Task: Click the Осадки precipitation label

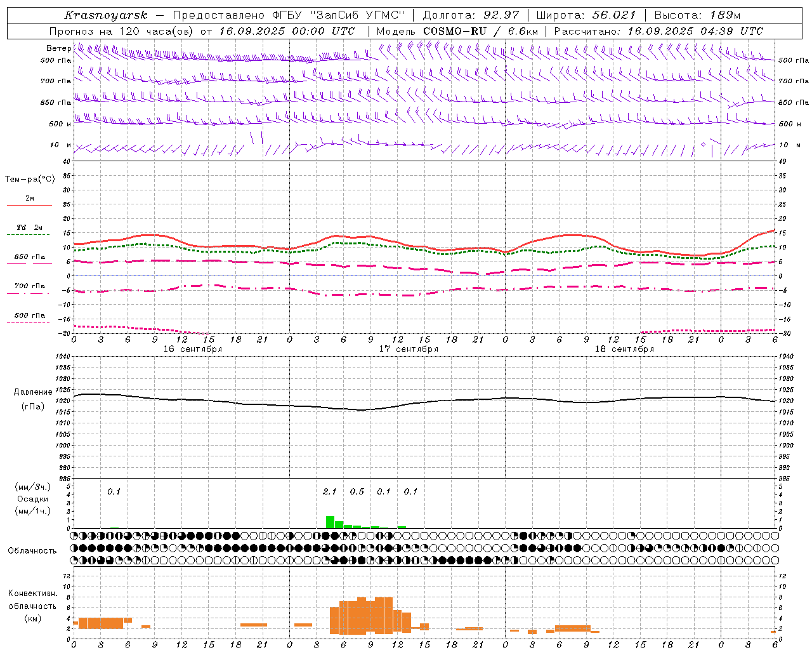Action: [32, 499]
